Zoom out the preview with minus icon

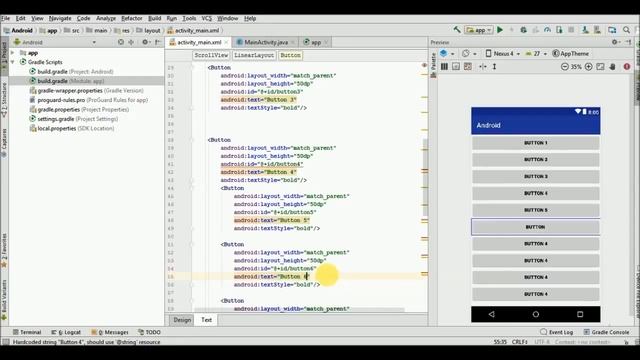tap(564, 67)
